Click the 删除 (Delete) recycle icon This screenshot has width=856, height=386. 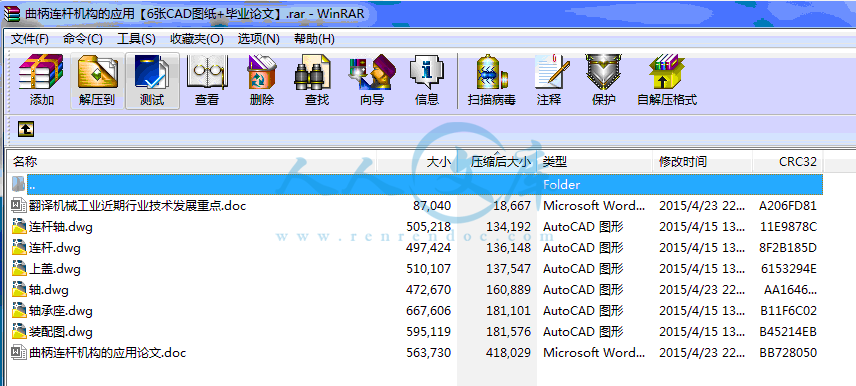coord(262,81)
